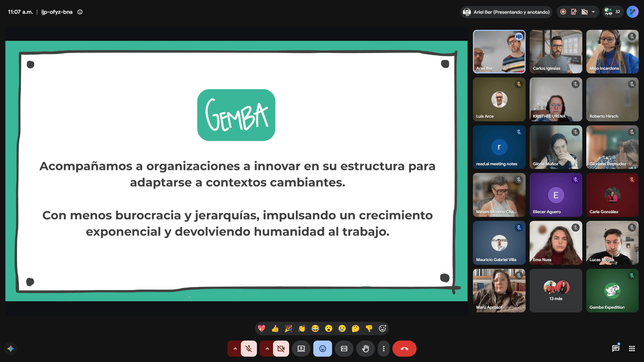The image size is (644, 362).
Task: Click muted mic icon on Ema Nuss
Action: coord(576,228)
